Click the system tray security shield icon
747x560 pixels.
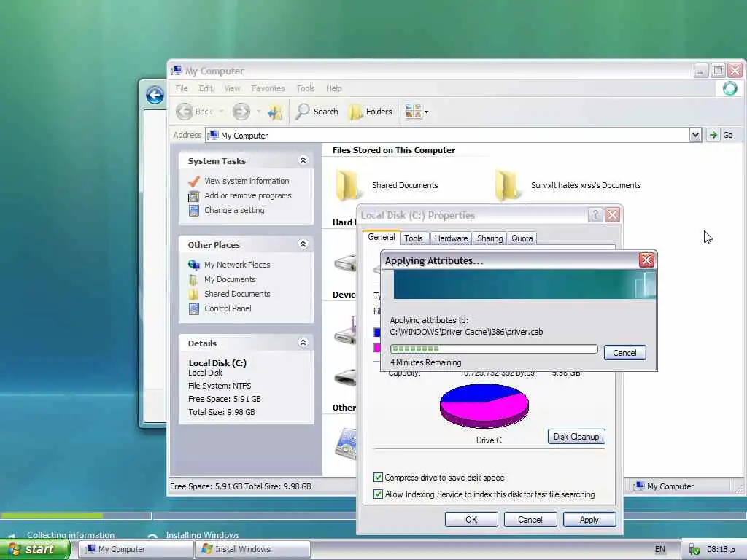[694, 550]
